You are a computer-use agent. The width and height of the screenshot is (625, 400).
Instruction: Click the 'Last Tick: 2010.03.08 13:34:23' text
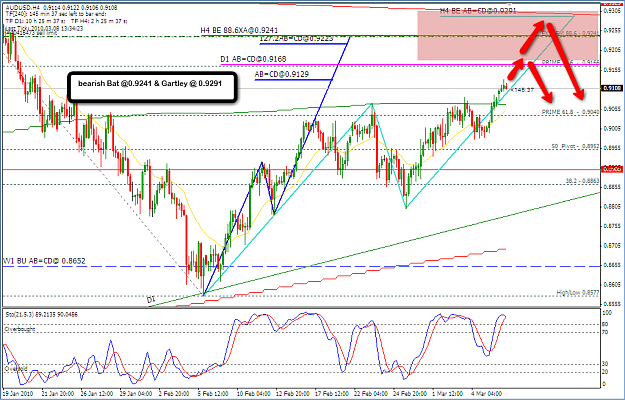44,28
